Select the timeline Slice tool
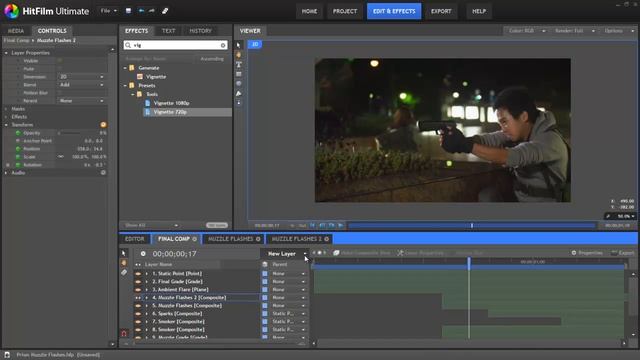 coord(124,272)
